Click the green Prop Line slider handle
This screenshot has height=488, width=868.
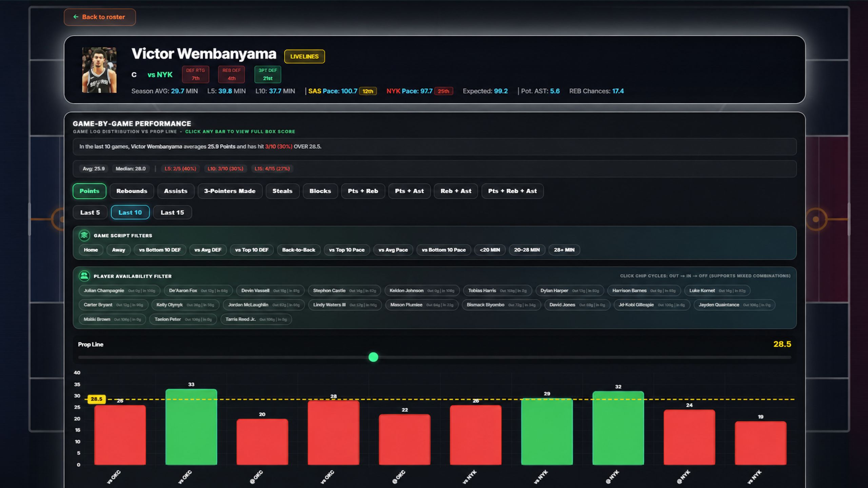click(373, 357)
